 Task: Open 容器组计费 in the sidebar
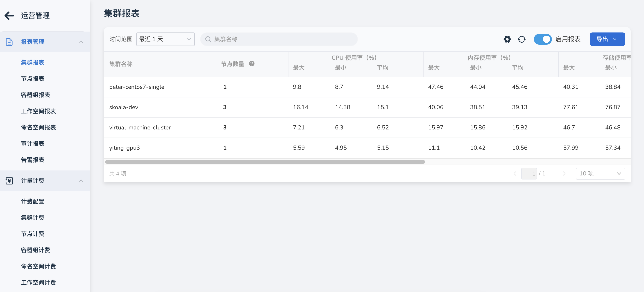point(36,250)
